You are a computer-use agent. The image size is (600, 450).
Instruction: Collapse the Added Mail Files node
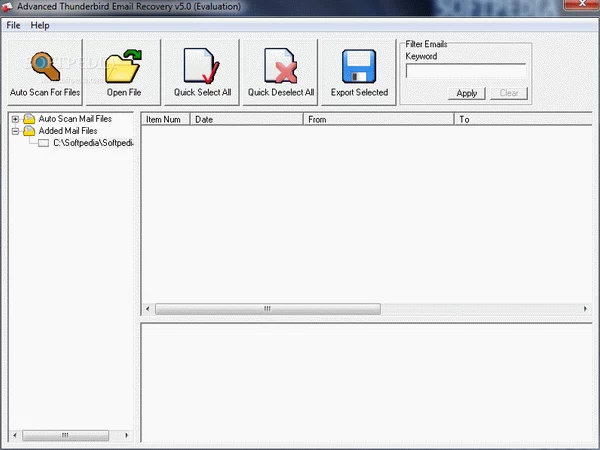[x=15, y=131]
